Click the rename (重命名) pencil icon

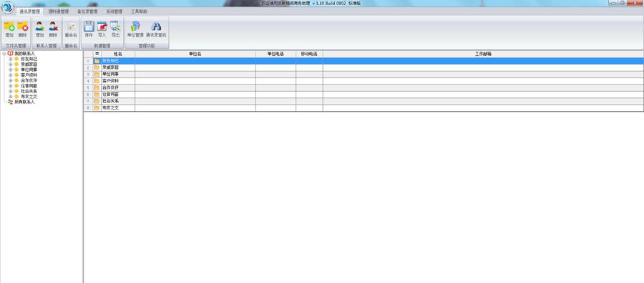(71, 27)
